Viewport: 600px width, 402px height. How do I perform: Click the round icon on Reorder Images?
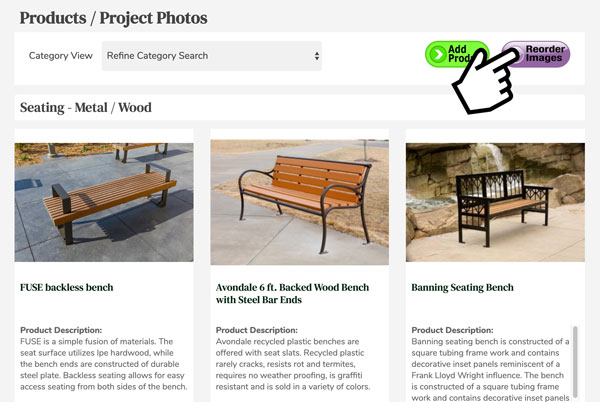click(513, 54)
